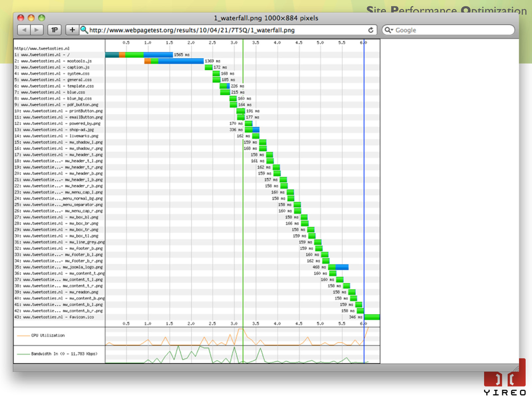Minimize window using the yellow button

pos(31,18)
